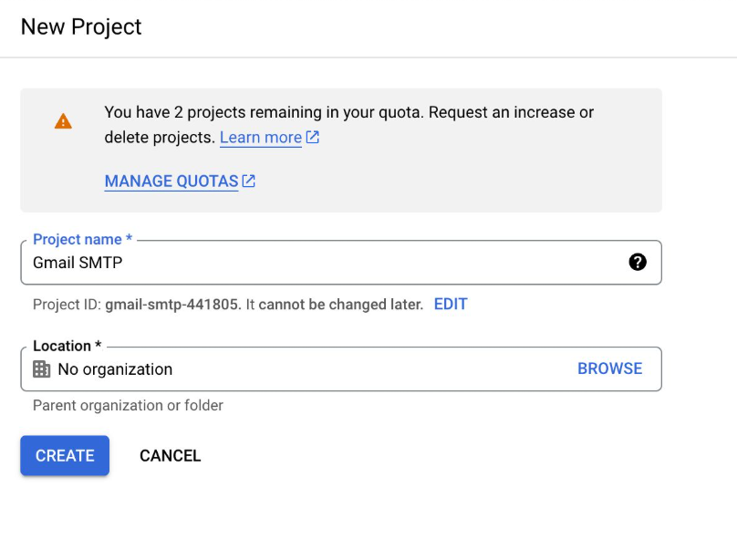Click the external link icon after MANAGE QUOTAS

(247, 181)
